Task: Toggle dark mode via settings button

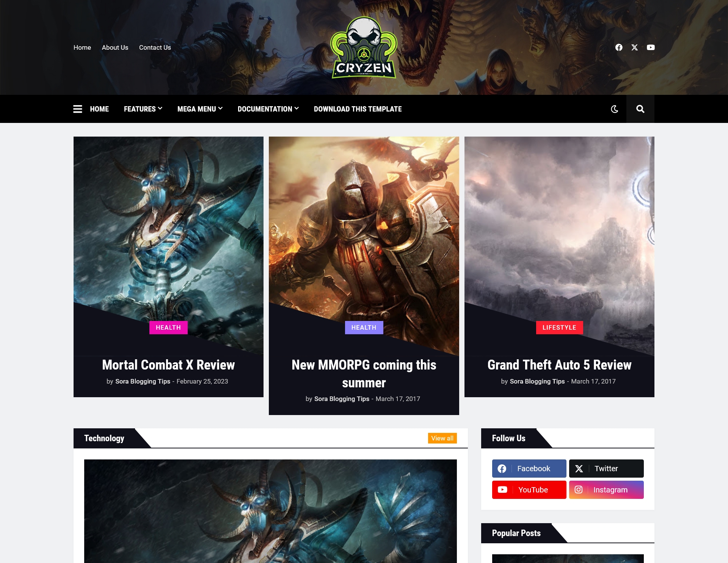Action: coord(615,109)
